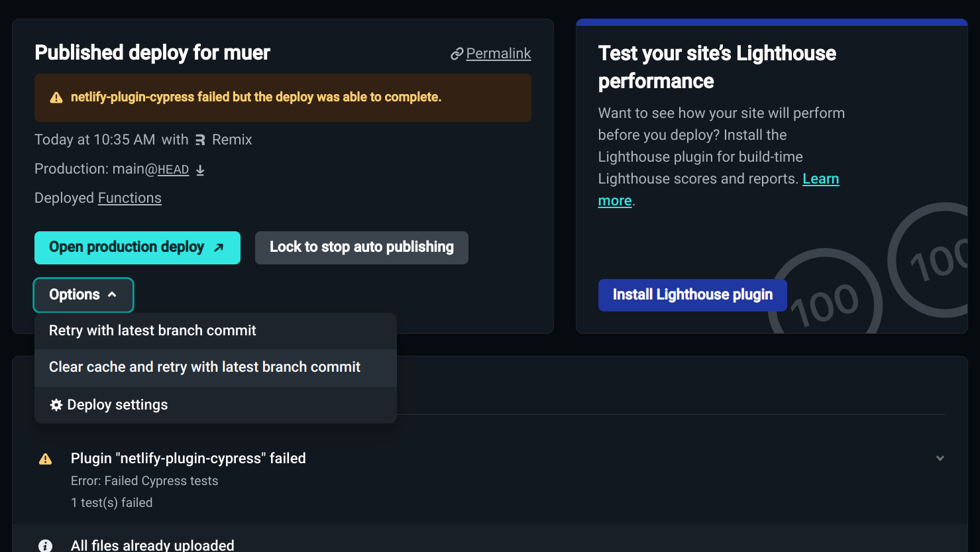Image resolution: width=980 pixels, height=552 pixels.
Task: Click the Open production deploy button
Action: pyautogui.click(x=137, y=247)
